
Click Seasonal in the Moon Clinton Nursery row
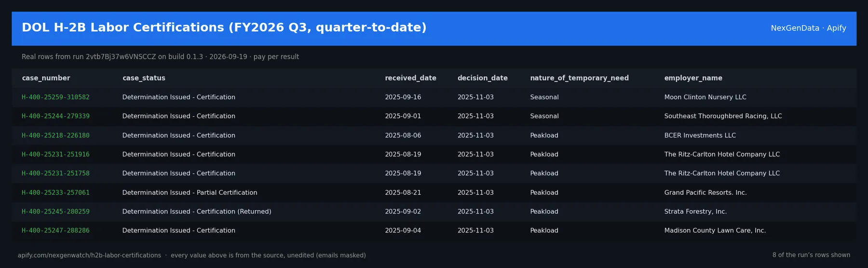pyautogui.click(x=544, y=97)
